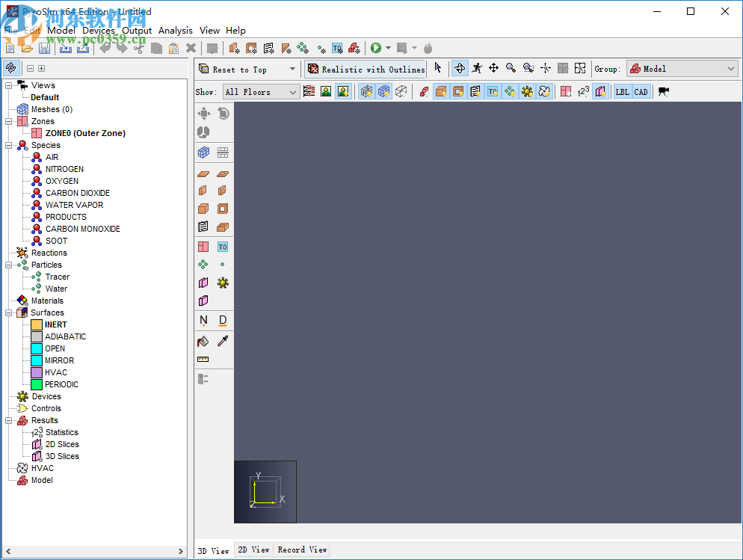The width and height of the screenshot is (743, 560).
Task: Collapse the Species tree branch
Action: (x=7, y=145)
